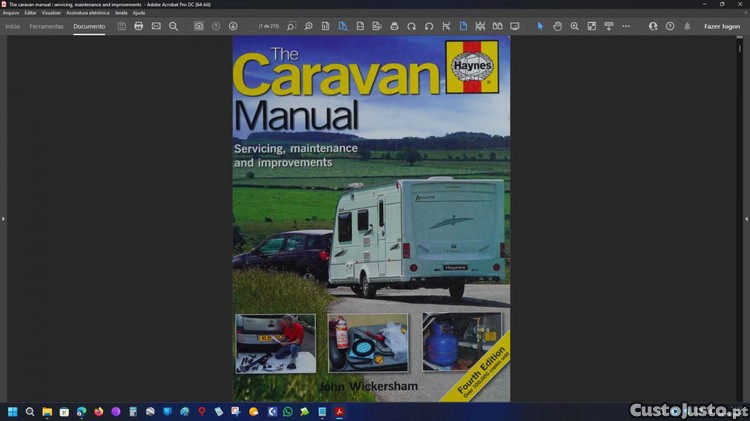Open the Arquivo menu
The image size is (750, 421).
pyautogui.click(x=11, y=12)
